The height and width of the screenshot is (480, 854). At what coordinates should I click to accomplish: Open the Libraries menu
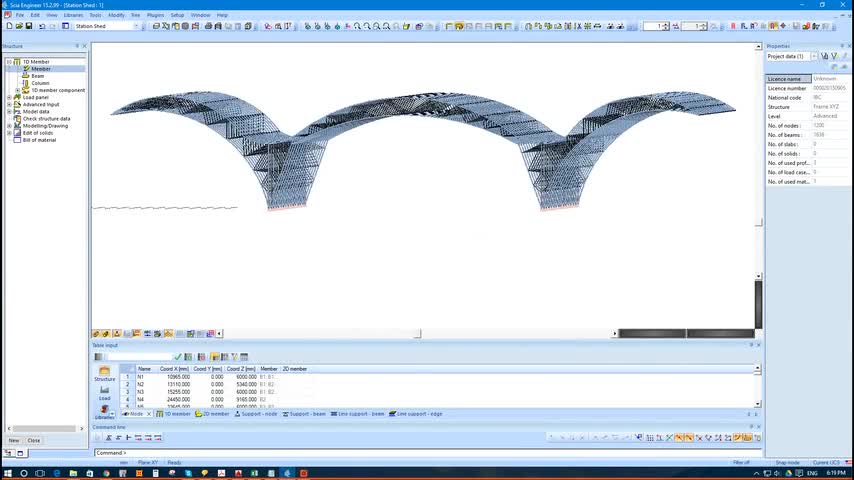point(73,15)
